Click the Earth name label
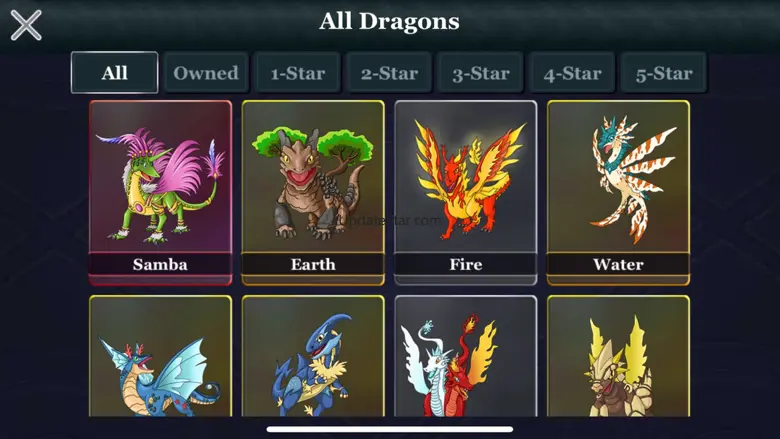The image size is (780, 439). pyautogui.click(x=313, y=264)
